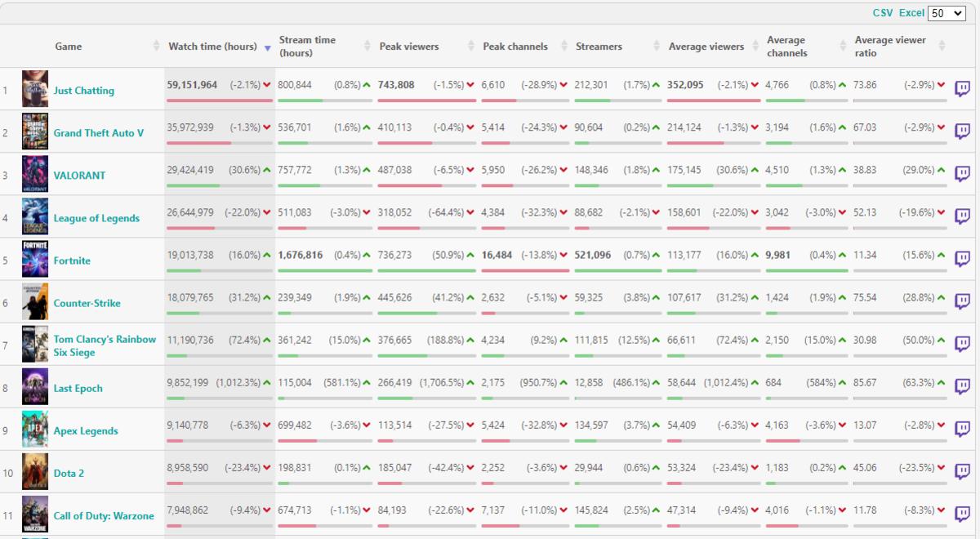The width and height of the screenshot is (980, 539).
Task: Export the table to Excel
Action: point(911,13)
